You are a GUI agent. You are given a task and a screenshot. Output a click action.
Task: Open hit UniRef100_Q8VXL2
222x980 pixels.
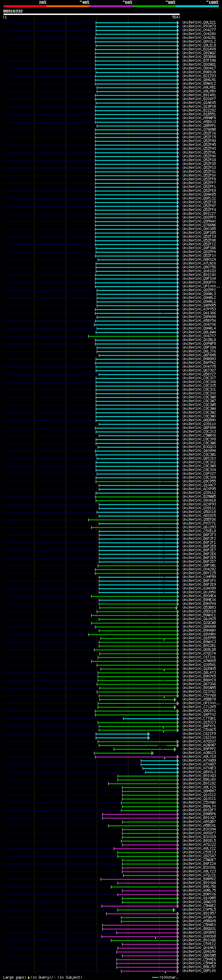coord(199,41)
